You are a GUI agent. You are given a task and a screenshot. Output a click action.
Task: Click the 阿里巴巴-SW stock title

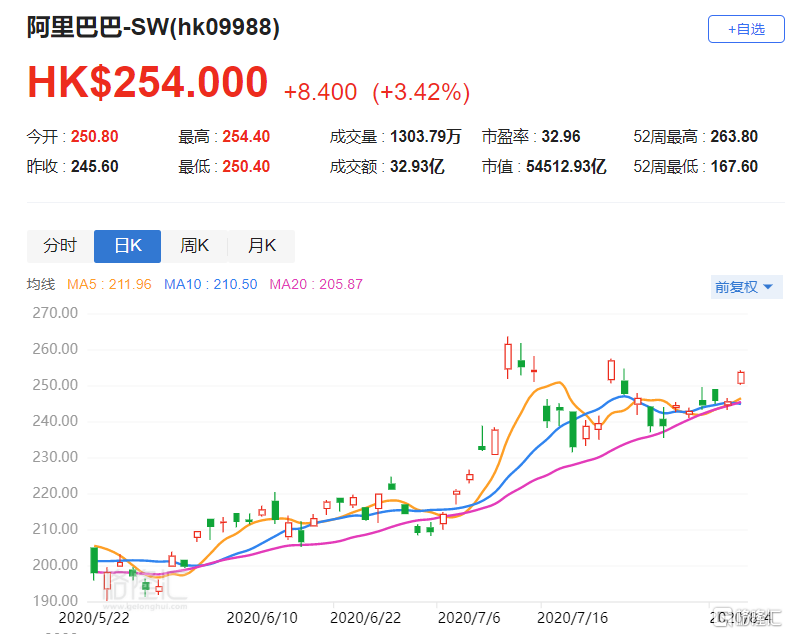click(x=153, y=28)
